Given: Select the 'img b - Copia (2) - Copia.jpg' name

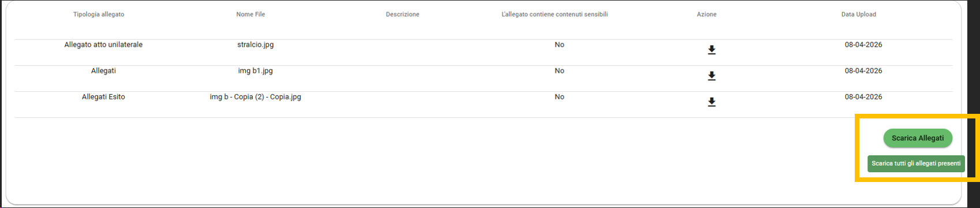Looking at the screenshot, I should [x=255, y=96].
